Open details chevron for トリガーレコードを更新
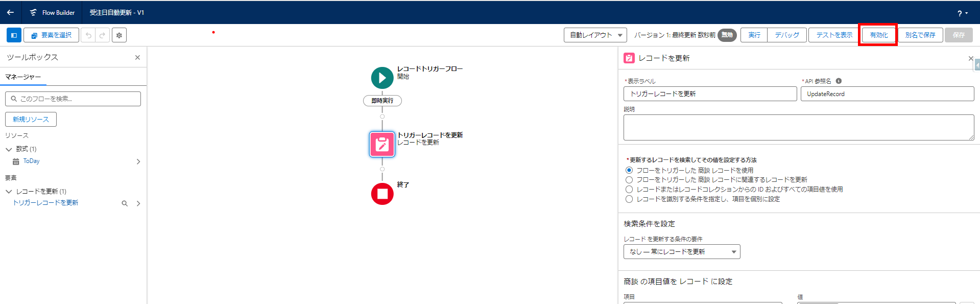980x304 pixels. (138, 204)
